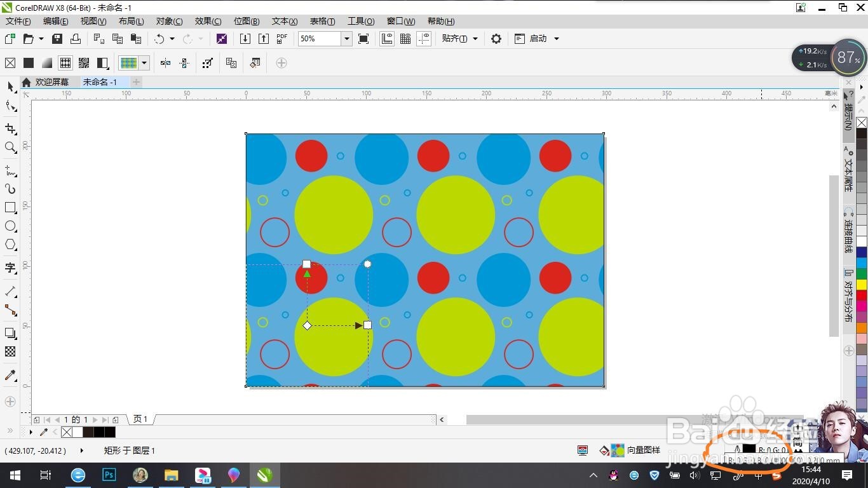Select the Ellipse tool
Viewport: 868px width, 488px height.
tap(10, 226)
